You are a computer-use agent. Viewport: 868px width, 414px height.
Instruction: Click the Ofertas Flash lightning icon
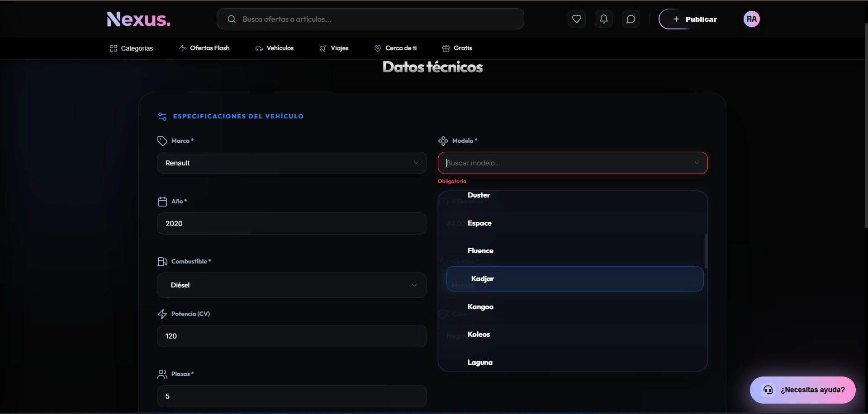point(182,48)
